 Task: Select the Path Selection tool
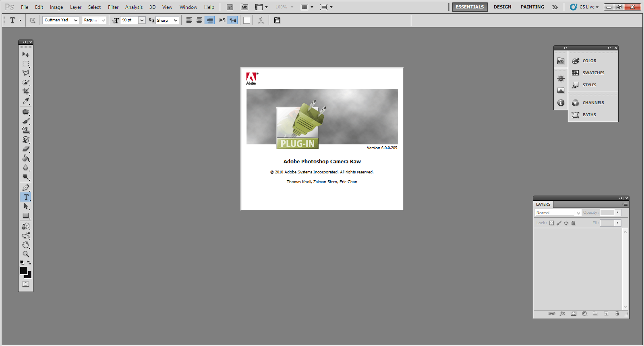click(x=26, y=206)
